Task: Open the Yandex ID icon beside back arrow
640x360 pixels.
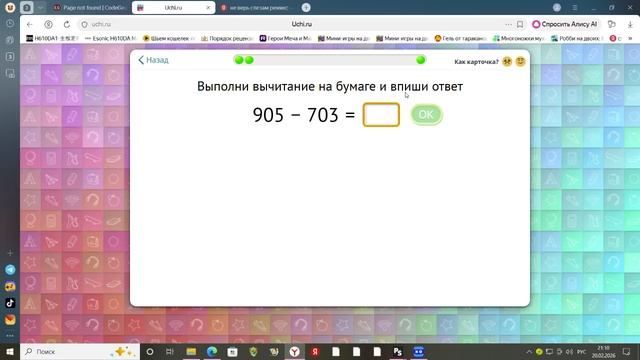Action: (48, 24)
